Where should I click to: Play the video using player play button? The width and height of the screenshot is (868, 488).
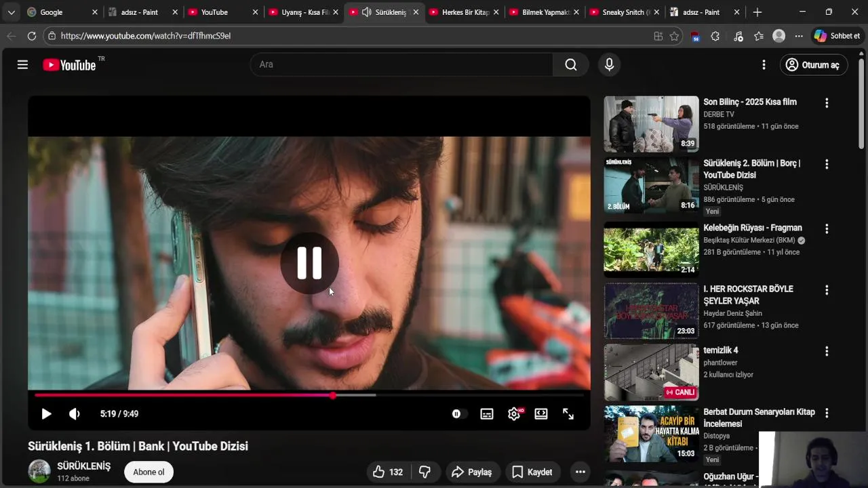click(x=46, y=413)
